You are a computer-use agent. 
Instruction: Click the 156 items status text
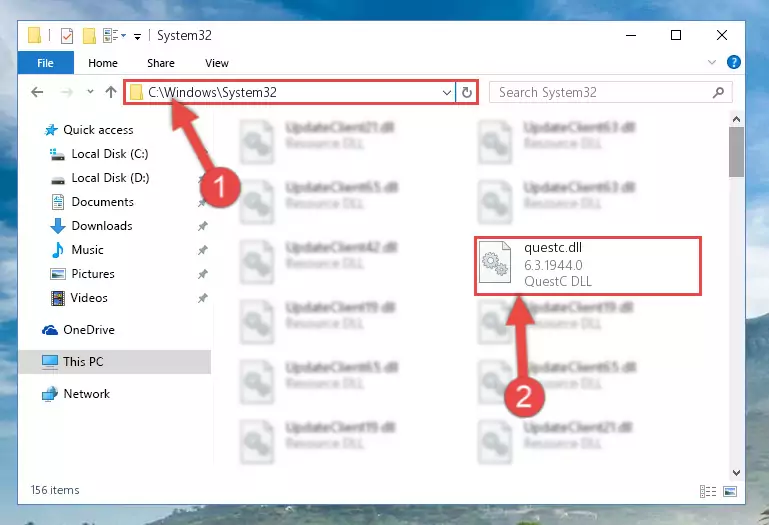[x=55, y=490]
